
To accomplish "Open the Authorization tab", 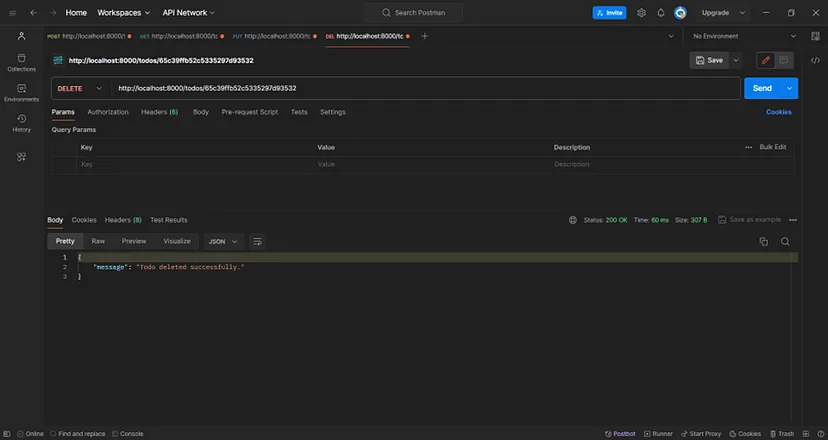I will [x=108, y=112].
